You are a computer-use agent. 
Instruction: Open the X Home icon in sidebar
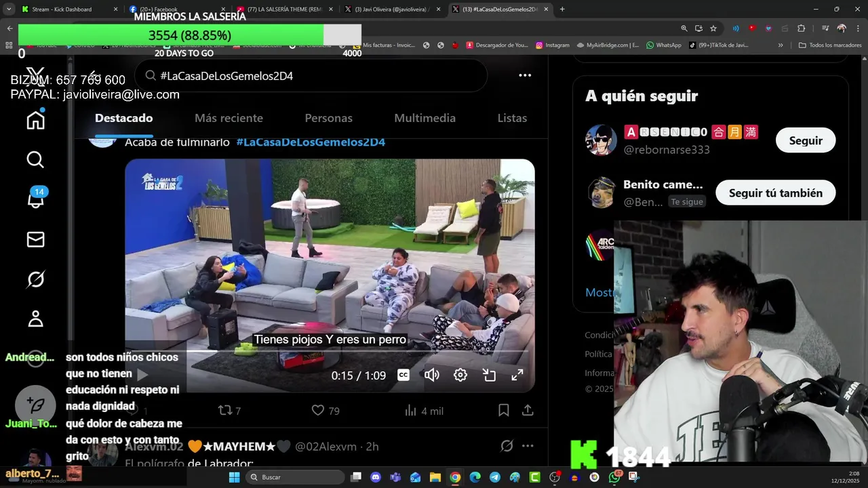tap(35, 120)
